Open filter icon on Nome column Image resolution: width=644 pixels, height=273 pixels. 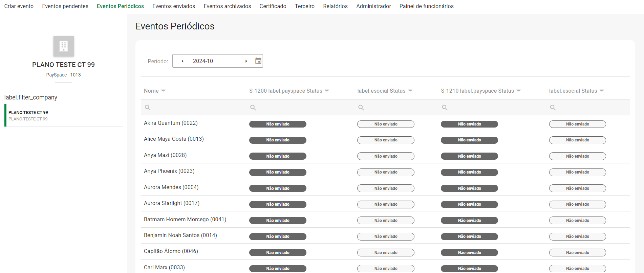point(163,91)
